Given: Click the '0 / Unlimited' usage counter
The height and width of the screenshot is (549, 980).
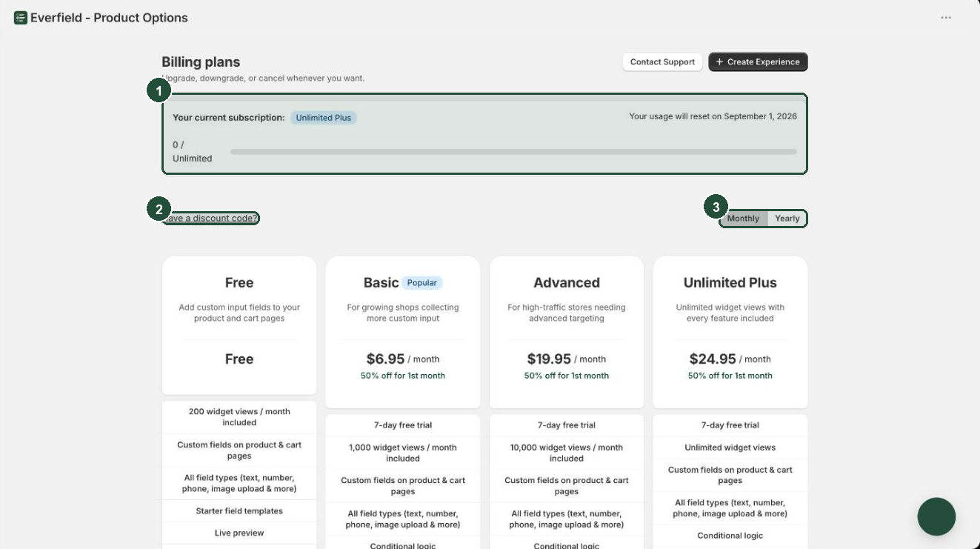Looking at the screenshot, I should point(193,152).
